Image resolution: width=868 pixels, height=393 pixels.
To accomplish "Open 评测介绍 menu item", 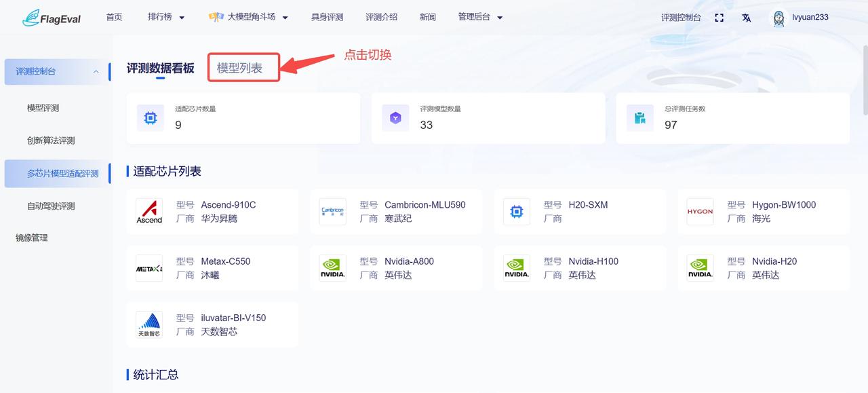I will pyautogui.click(x=381, y=17).
